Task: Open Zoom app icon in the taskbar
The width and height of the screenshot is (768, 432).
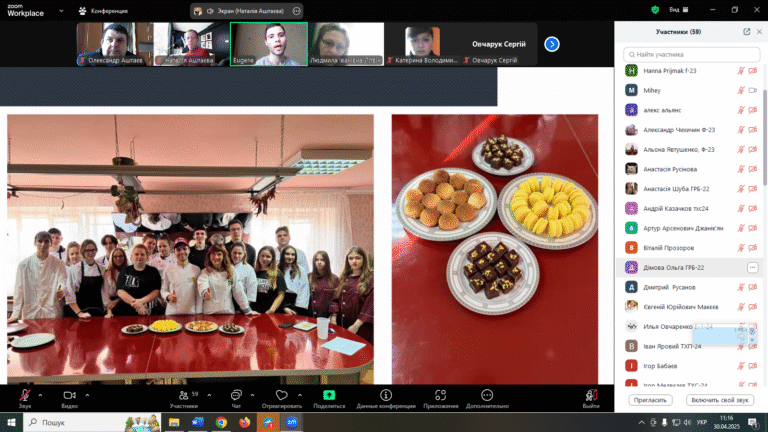Action: [x=292, y=422]
